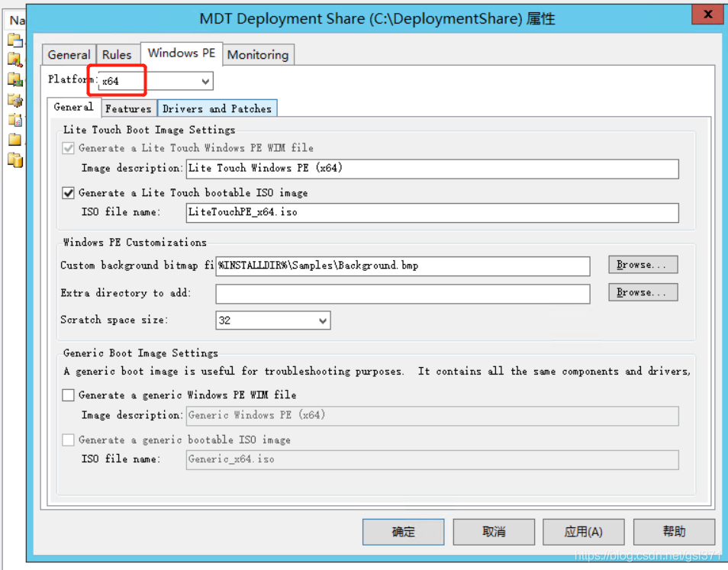Click the 帮助 (Help) button

click(674, 532)
